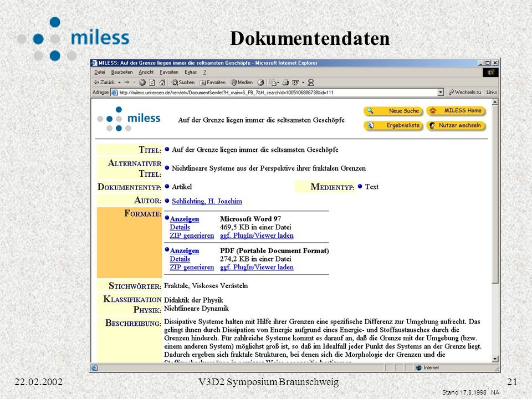
Task: Click '274,2 KB in einer Datei' text
Action: pos(255,259)
